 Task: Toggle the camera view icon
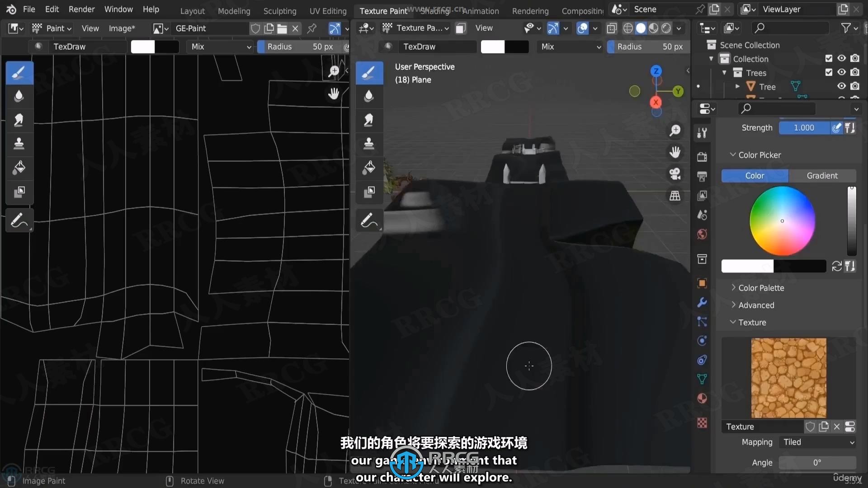point(675,174)
